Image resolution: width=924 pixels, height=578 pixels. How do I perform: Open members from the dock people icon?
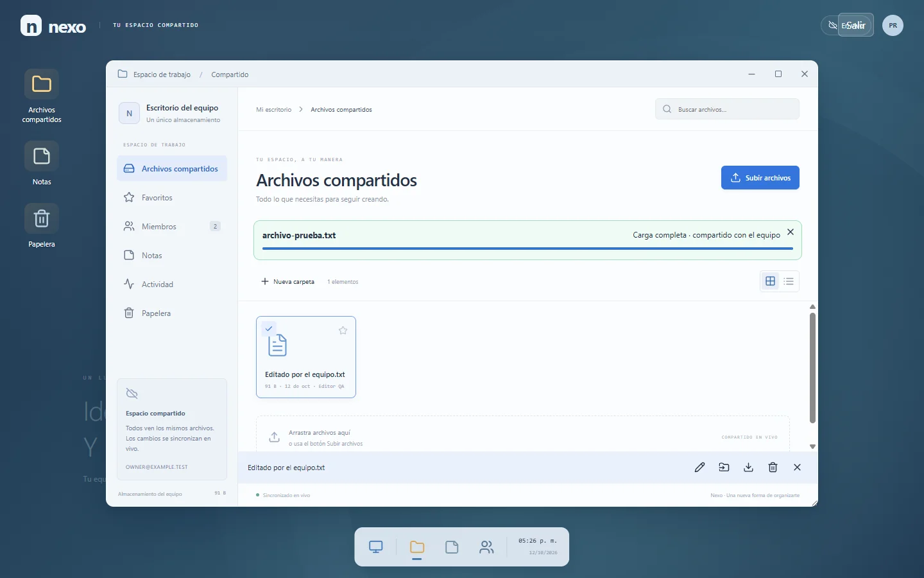click(486, 547)
